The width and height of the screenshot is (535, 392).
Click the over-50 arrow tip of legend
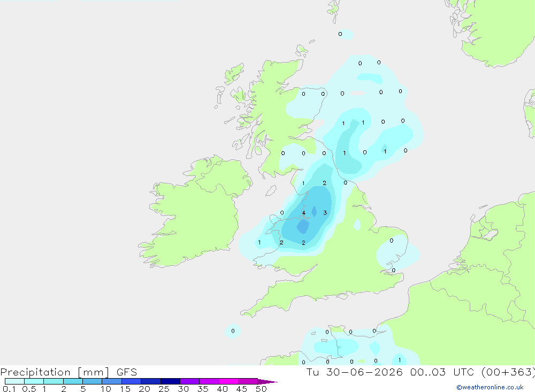[x=267, y=381]
